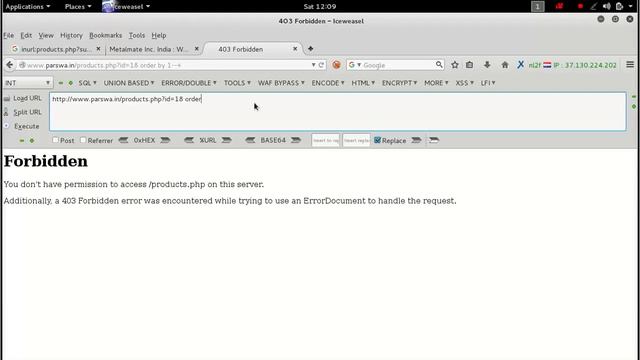Uncheck the Replace checkbox
Image resolution: width=640 pixels, height=360 pixels.
pyautogui.click(x=378, y=140)
